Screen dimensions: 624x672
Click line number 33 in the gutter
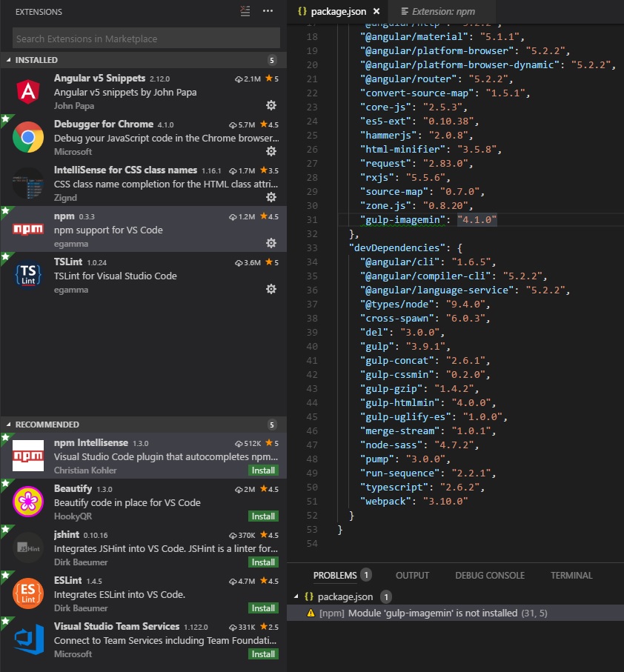tap(312, 247)
